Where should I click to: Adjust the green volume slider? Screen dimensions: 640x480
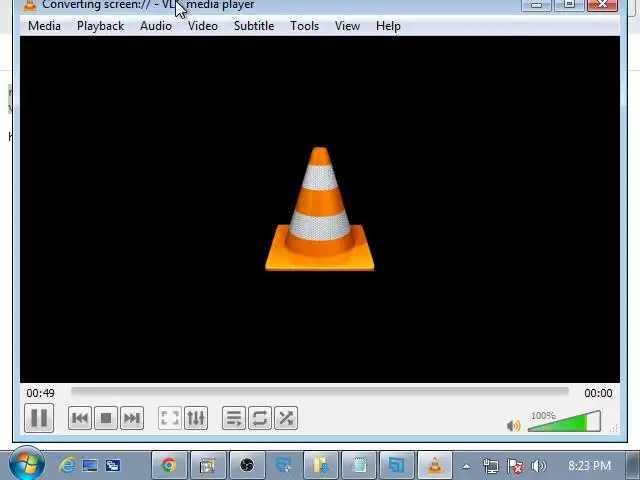point(564,421)
